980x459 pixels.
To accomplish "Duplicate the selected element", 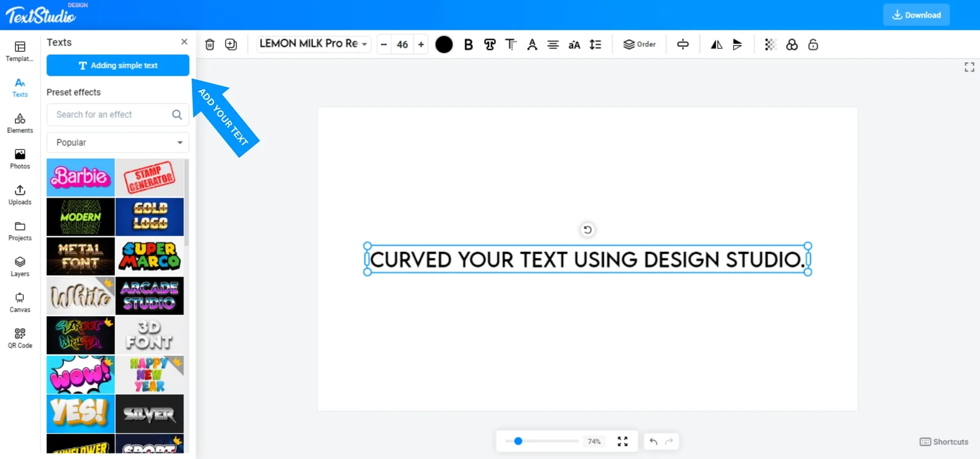I will click(x=231, y=45).
